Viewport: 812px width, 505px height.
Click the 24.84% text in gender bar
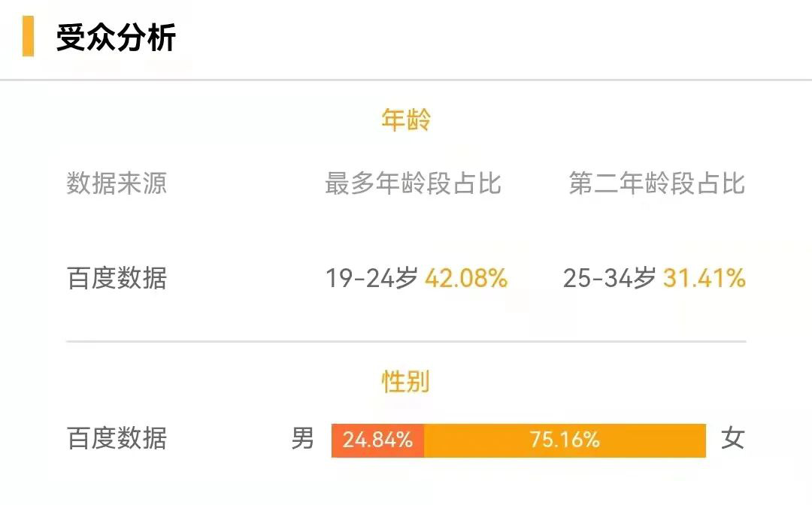377,440
